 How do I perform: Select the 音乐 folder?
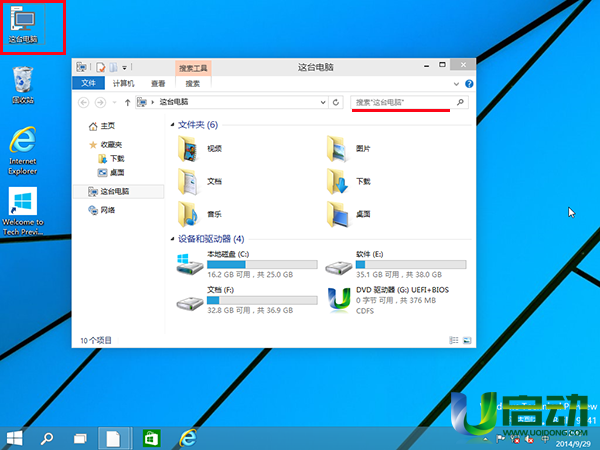pos(200,214)
